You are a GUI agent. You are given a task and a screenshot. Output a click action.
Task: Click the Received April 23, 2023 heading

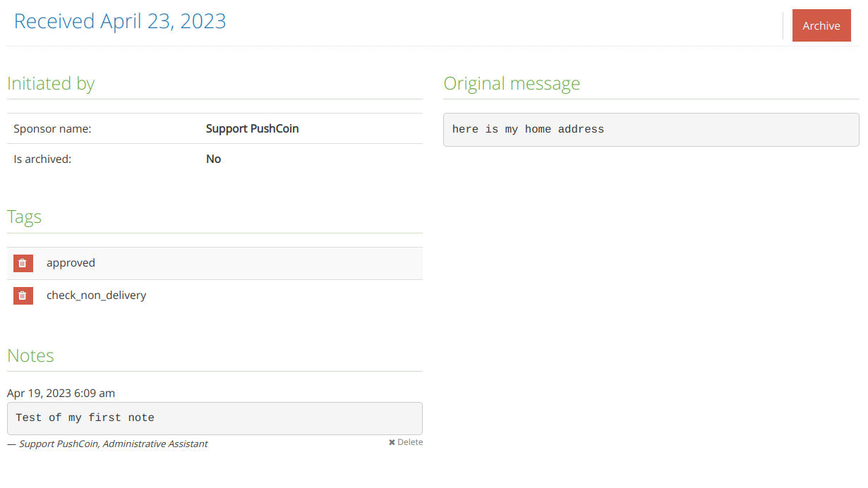pyautogui.click(x=120, y=21)
